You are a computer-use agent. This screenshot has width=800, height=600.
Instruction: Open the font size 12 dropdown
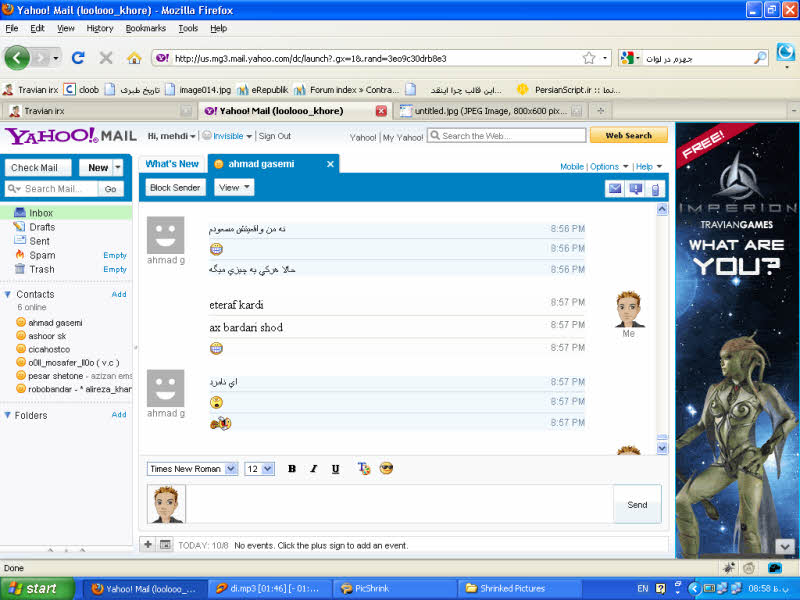pyautogui.click(x=268, y=468)
